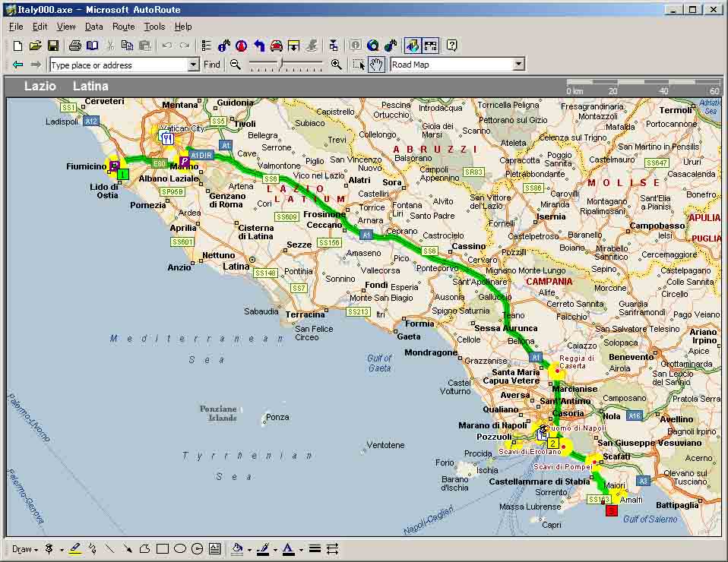Click the Lazio location label
The height and width of the screenshot is (562, 728).
click(x=40, y=86)
